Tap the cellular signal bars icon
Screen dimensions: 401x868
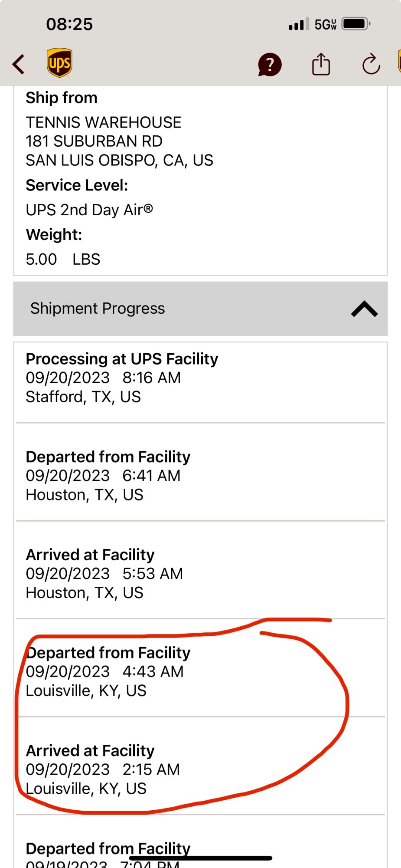pos(299,24)
